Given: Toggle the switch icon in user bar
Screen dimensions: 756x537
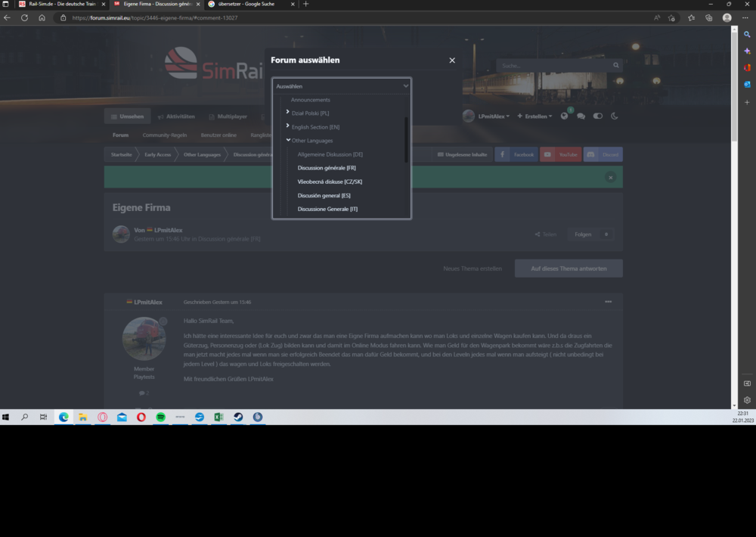Looking at the screenshot, I should pyautogui.click(x=598, y=116).
